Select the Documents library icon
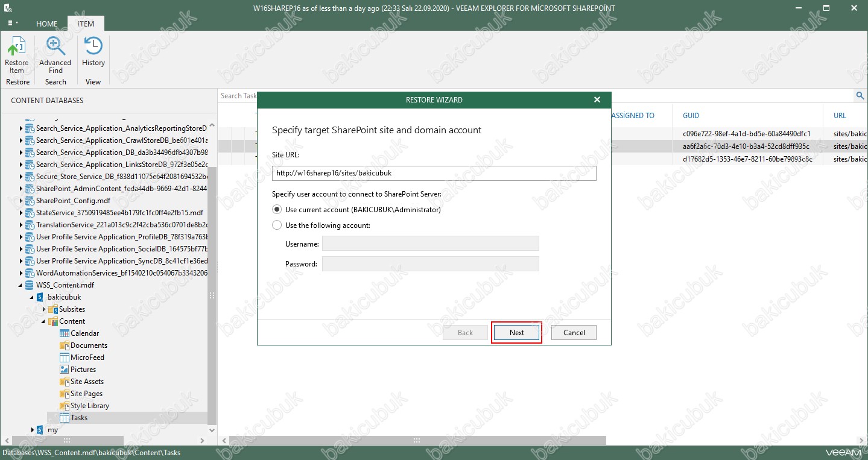Viewport: 868px width, 460px height. coord(65,345)
